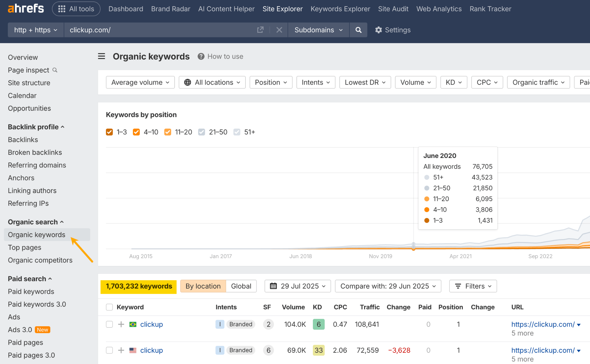This screenshot has height=364, width=590.
Task: Open the hamburger menu beside Organic keywords
Action: pos(101,56)
